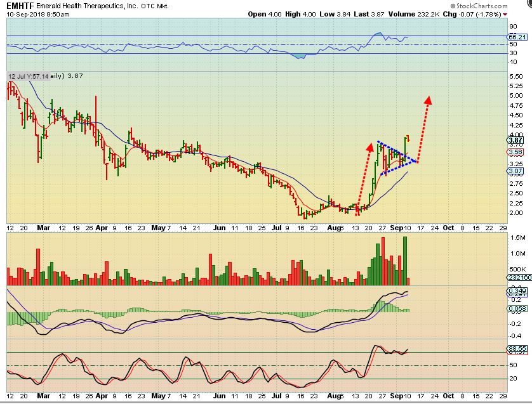Click the stochastic value label 88.55
The height and width of the screenshot is (404, 532).
click(517, 348)
